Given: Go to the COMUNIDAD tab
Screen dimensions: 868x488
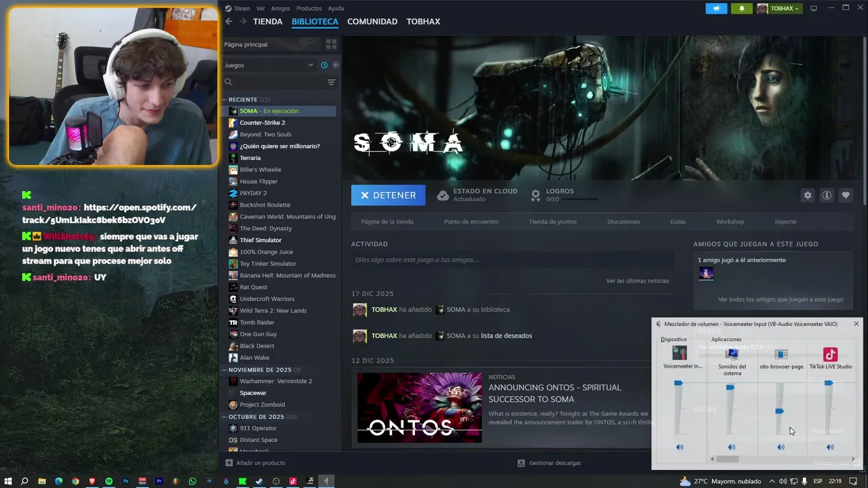Looking at the screenshot, I should pyautogui.click(x=372, y=22).
